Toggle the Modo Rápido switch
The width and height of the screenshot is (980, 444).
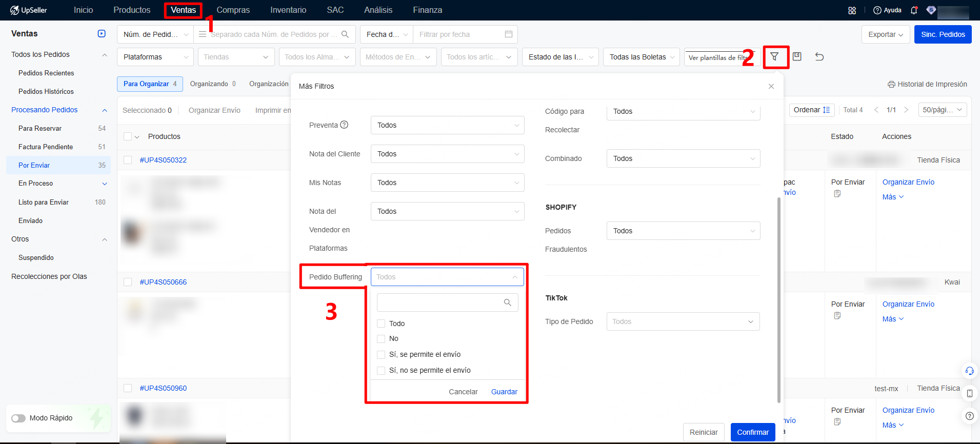(x=18, y=418)
